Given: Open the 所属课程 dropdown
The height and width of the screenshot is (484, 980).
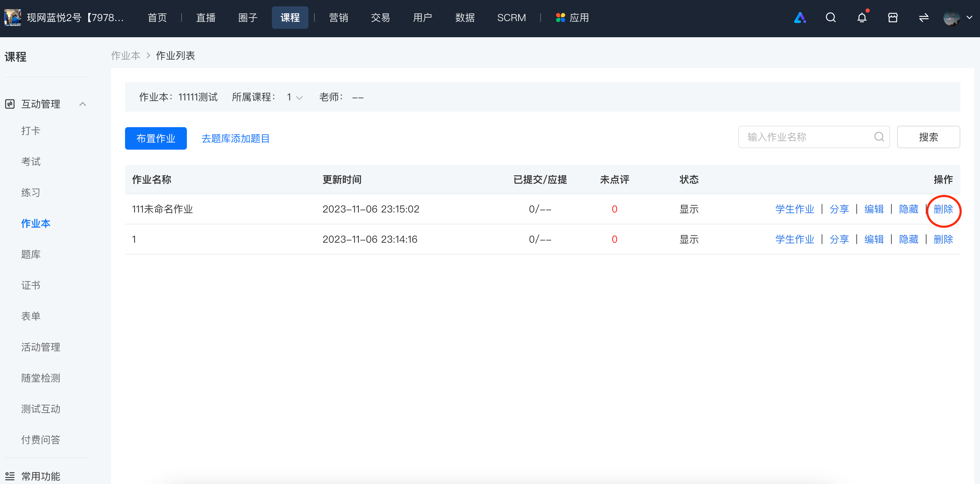Looking at the screenshot, I should (x=295, y=97).
